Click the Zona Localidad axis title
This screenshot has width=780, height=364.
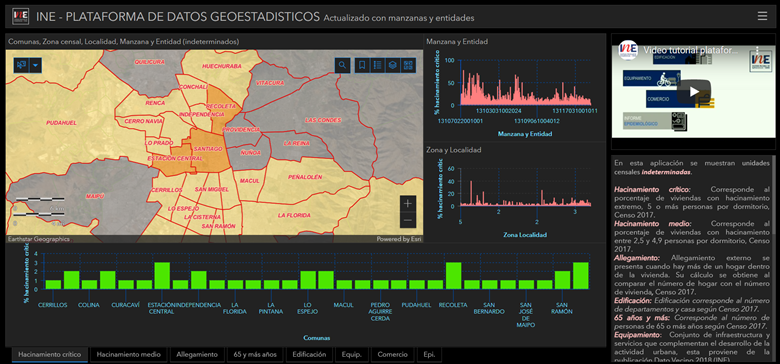point(525,234)
